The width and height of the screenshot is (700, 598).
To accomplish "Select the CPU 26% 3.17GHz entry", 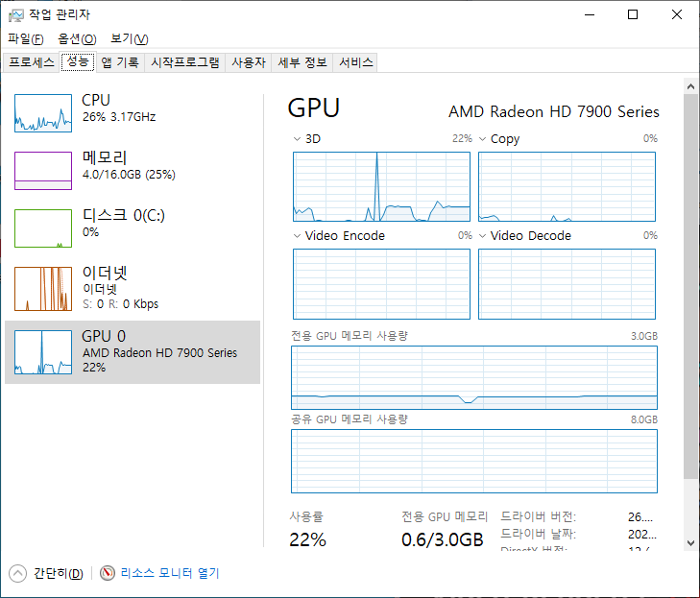I will [133, 112].
